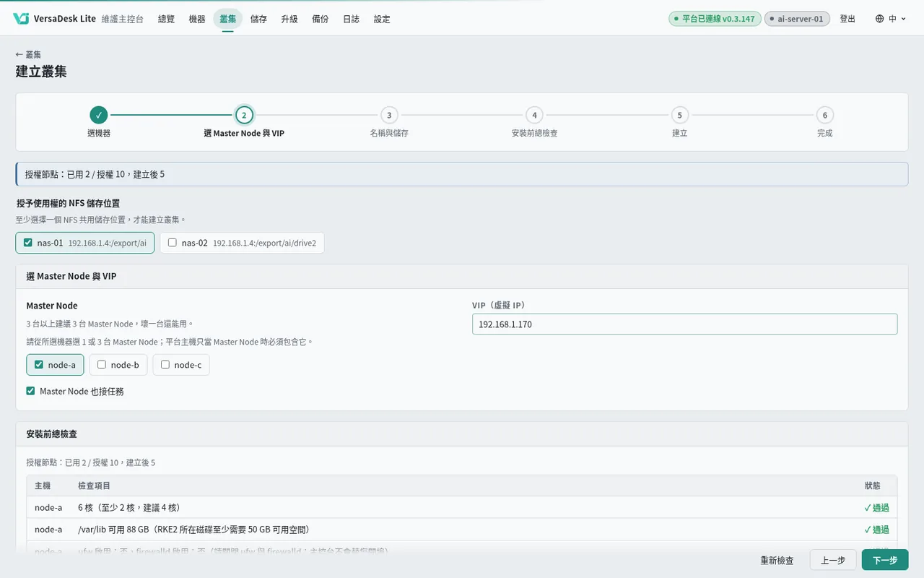Click the nas-02 path 192.168.1.4:/export/ai/drive2

[264, 243]
